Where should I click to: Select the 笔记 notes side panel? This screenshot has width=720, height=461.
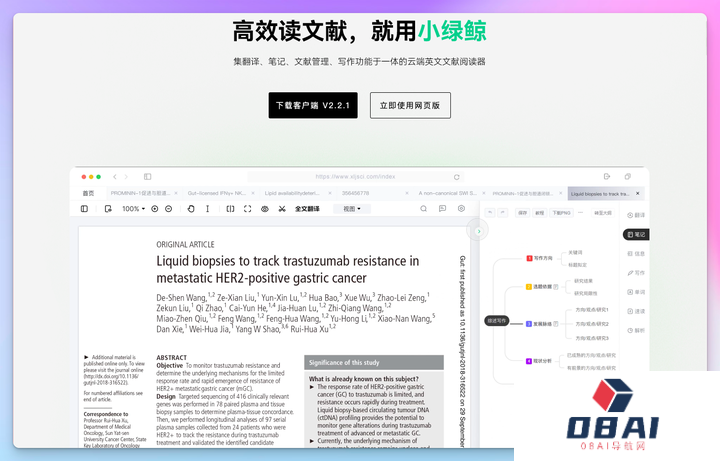pos(636,235)
